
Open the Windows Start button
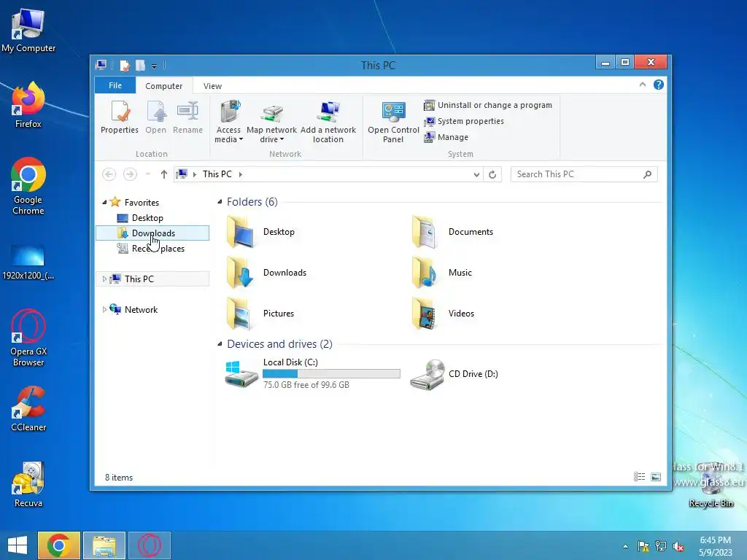tap(18, 545)
